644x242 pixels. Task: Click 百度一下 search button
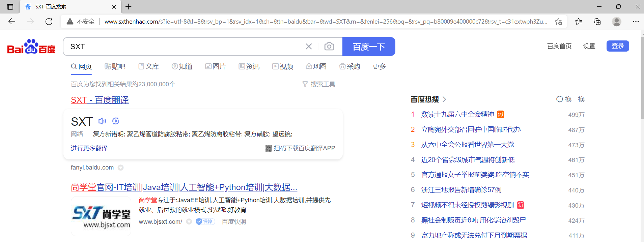[x=369, y=47]
